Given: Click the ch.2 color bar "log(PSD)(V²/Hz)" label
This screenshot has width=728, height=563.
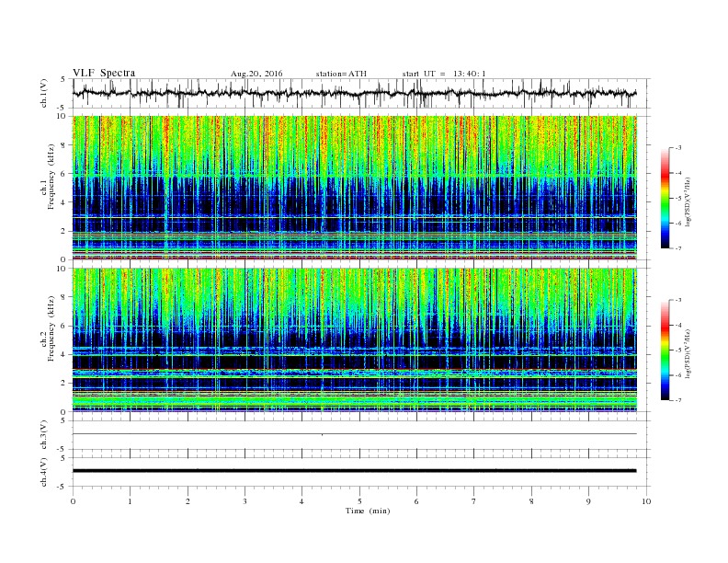Looking at the screenshot, I should tap(688, 353).
